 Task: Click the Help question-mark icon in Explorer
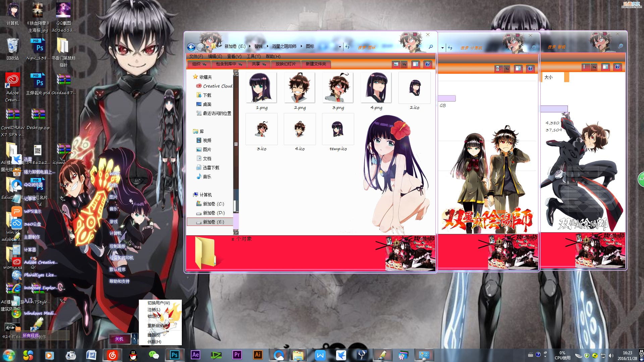coord(427,64)
